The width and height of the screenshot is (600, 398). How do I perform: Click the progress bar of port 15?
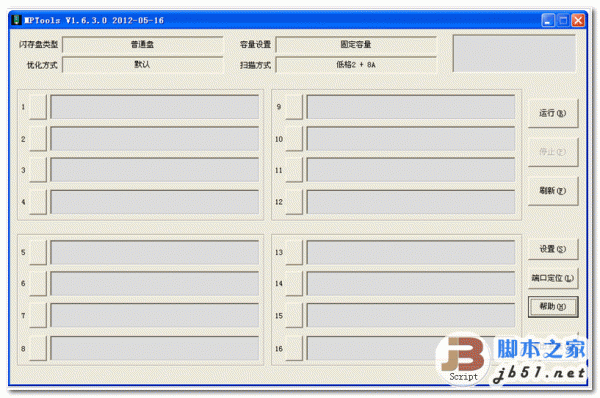click(411, 315)
